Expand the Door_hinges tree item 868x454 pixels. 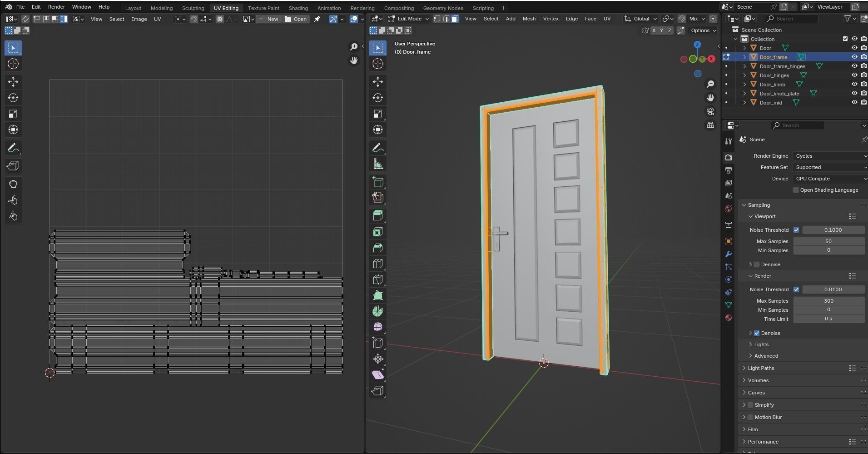744,75
